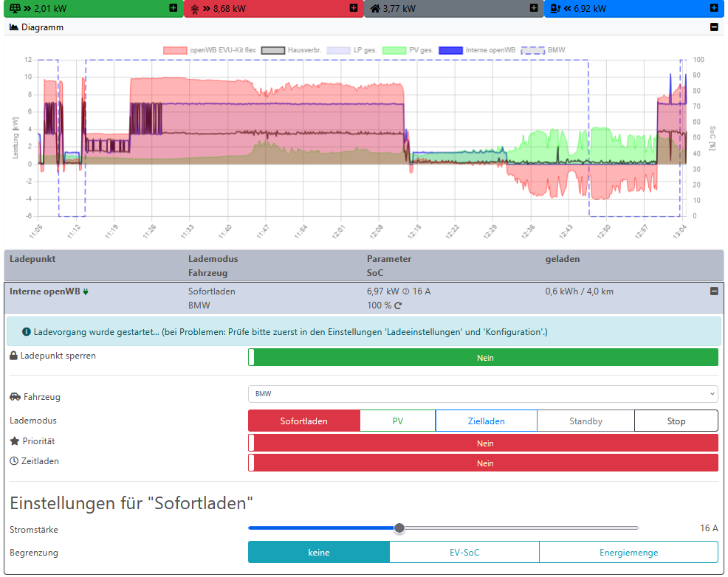Click the 100 % SoC value
Image resolution: width=728 pixels, height=577 pixels.
pos(380,305)
